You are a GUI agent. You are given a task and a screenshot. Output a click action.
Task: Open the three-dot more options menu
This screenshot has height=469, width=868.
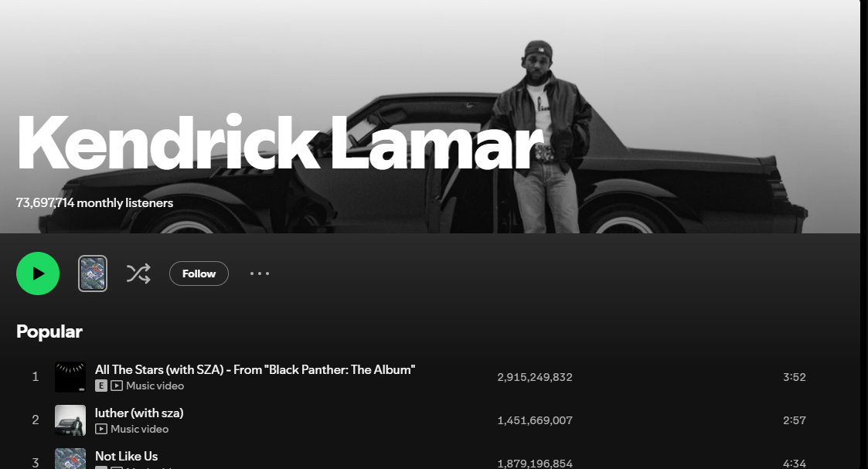tap(259, 274)
